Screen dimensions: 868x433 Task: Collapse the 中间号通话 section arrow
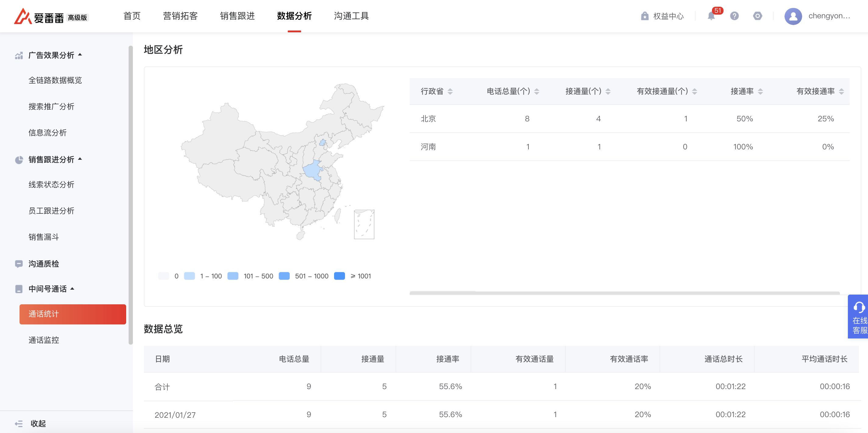[72, 289]
